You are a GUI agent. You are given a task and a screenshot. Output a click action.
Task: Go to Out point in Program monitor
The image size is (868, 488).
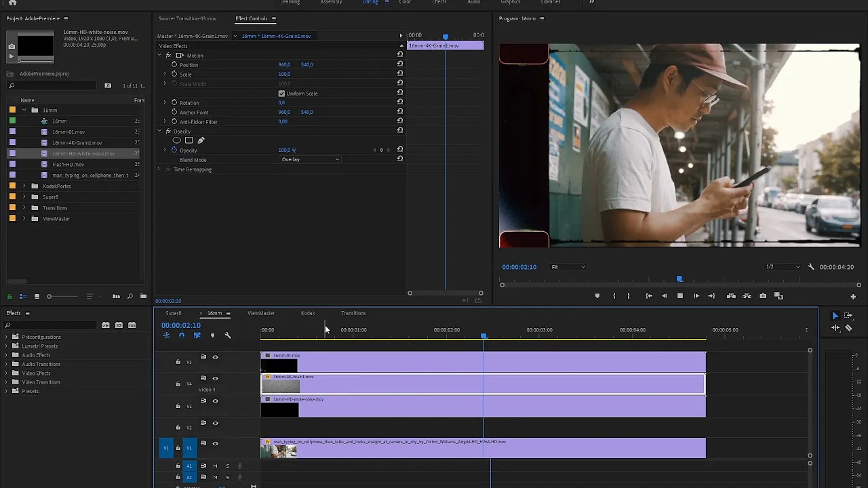click(x=711, y=296)
